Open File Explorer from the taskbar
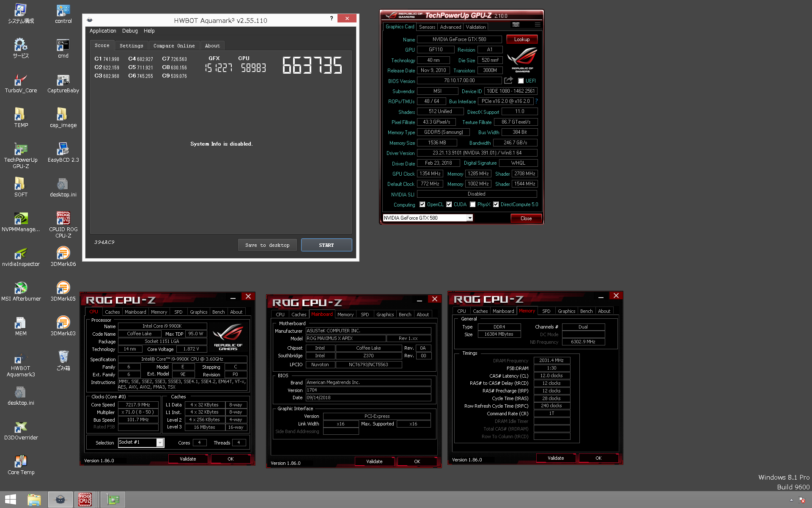Screen dimensions: 812x508 [34, 500]
